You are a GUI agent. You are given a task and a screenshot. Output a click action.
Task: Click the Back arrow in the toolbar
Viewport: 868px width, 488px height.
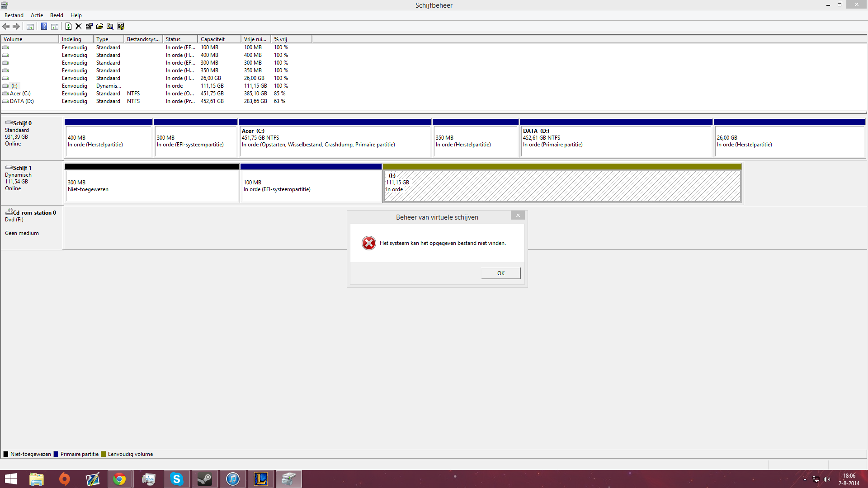[6, 26]
